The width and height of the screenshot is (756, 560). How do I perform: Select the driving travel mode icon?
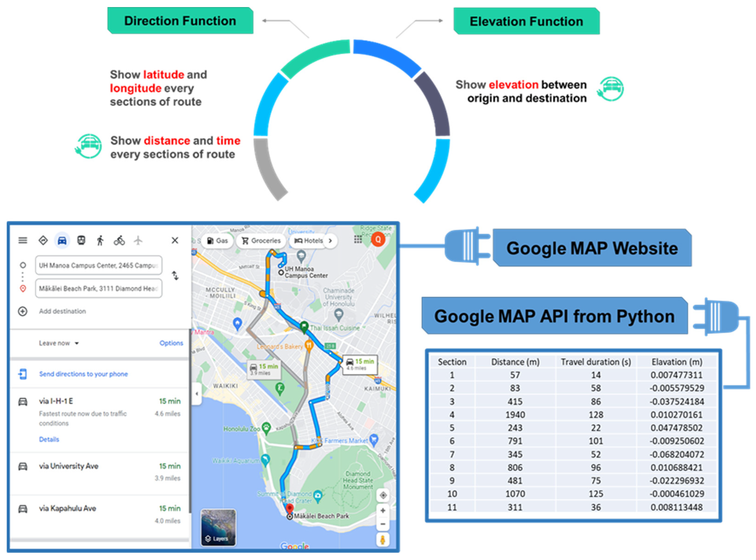coord(62,240)
